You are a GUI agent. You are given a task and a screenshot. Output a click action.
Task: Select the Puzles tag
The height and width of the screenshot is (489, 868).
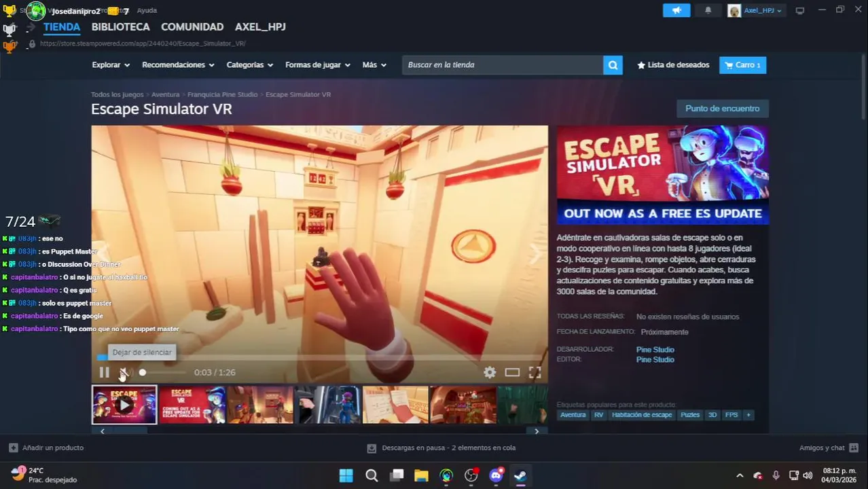pos(690,415)
